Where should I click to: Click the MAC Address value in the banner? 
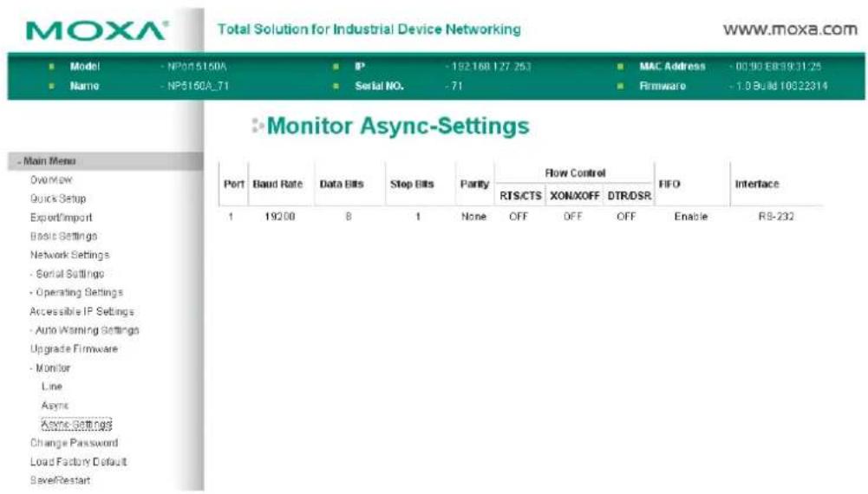pyautogui.click(x=779, y=67)
